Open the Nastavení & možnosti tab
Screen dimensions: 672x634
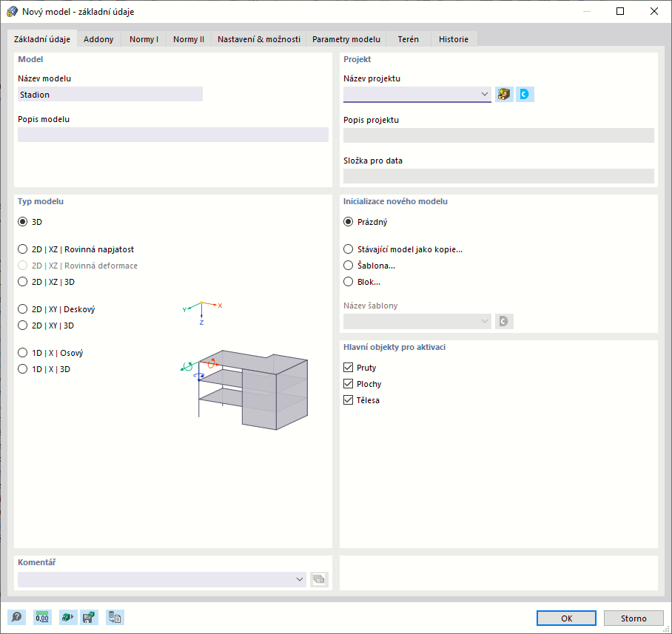point(259,39)
